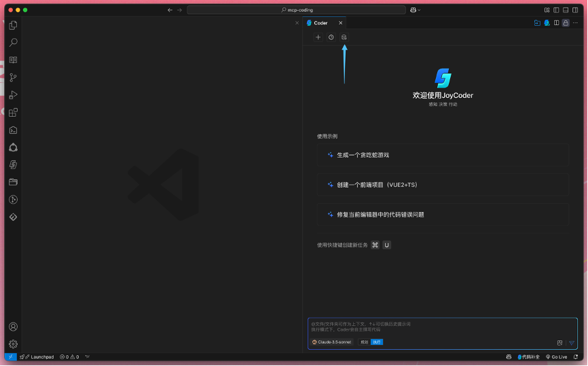
Task: Open the triangular loop icon in activity bar
Action: point(13,147)
